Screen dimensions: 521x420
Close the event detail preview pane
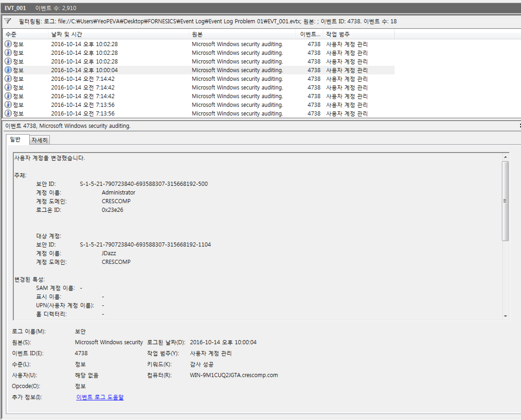click(520, 126)
